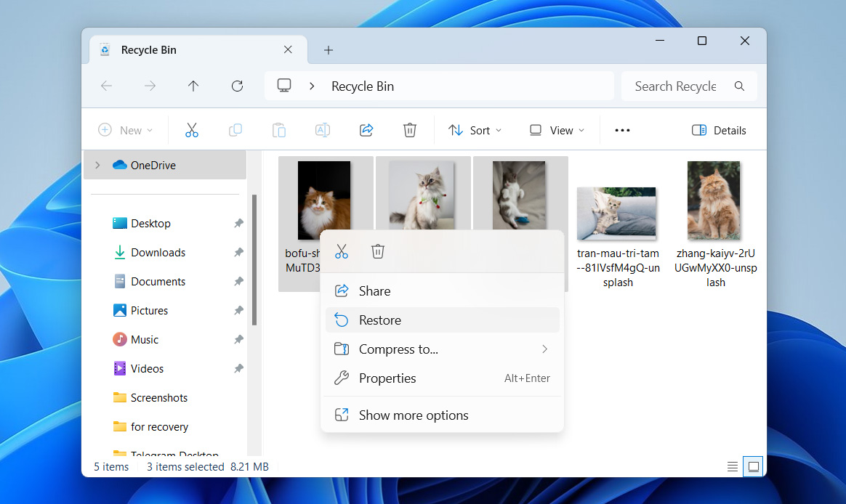This screenshot has height=504, width=846.
Task: Choose Compress to... from the context menu
Action: pos(443,349)
